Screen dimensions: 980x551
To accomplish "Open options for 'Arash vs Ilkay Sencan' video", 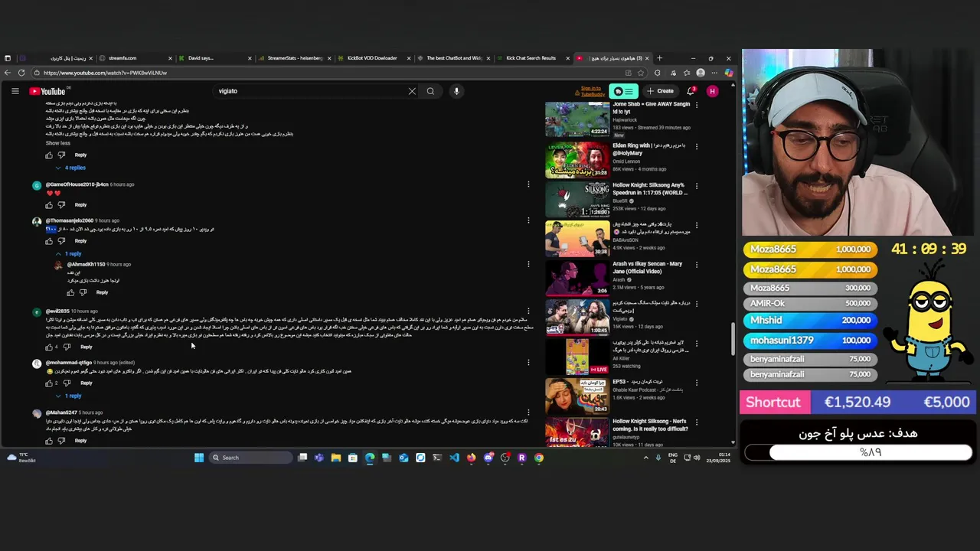I will (696, 265).
